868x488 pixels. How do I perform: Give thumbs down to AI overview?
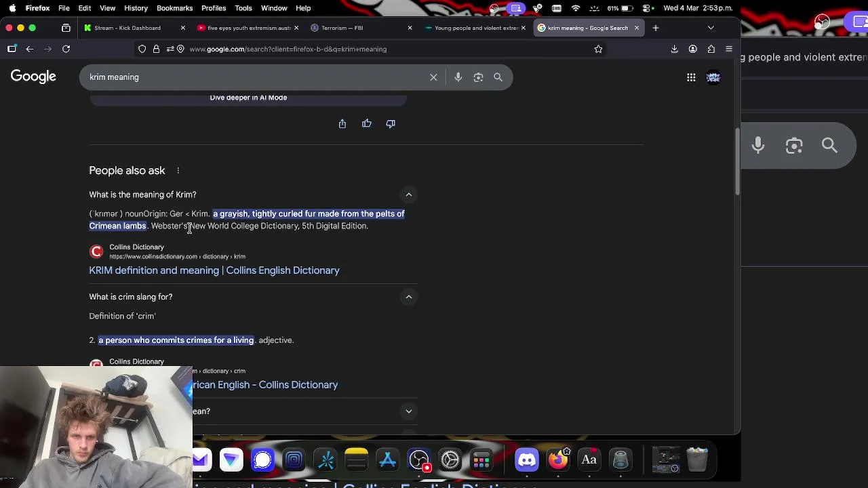391,123
